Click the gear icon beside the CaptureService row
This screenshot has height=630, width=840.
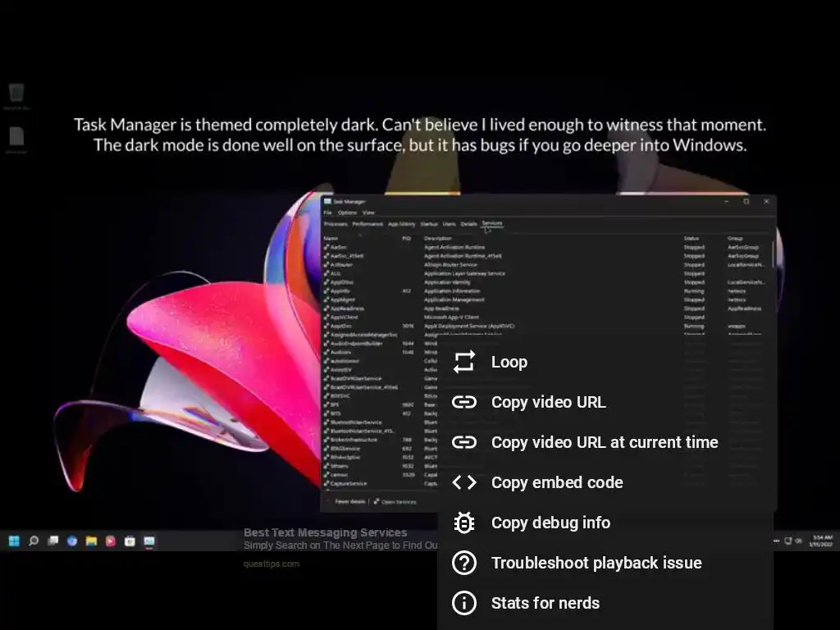click(x=326, y=484)
